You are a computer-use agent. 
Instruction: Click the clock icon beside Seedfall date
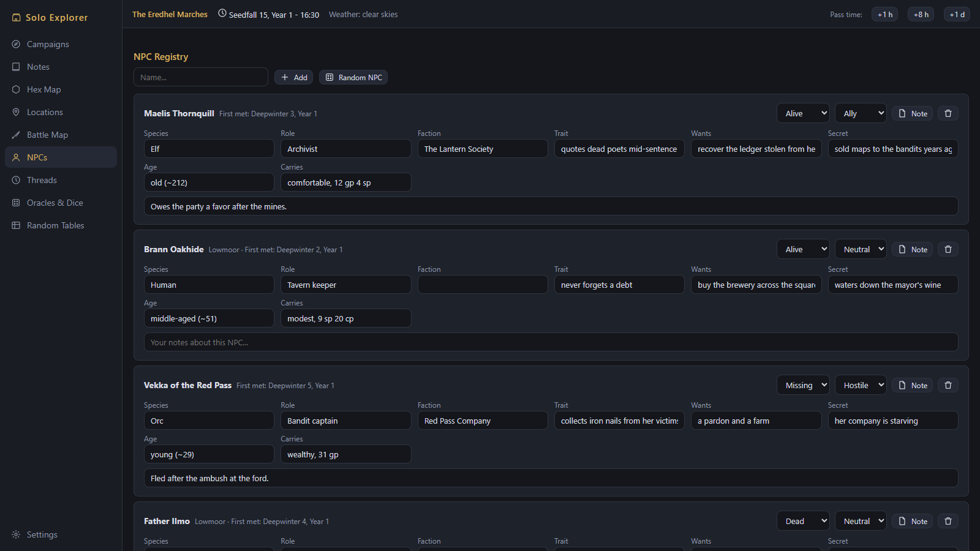point(222,13)
